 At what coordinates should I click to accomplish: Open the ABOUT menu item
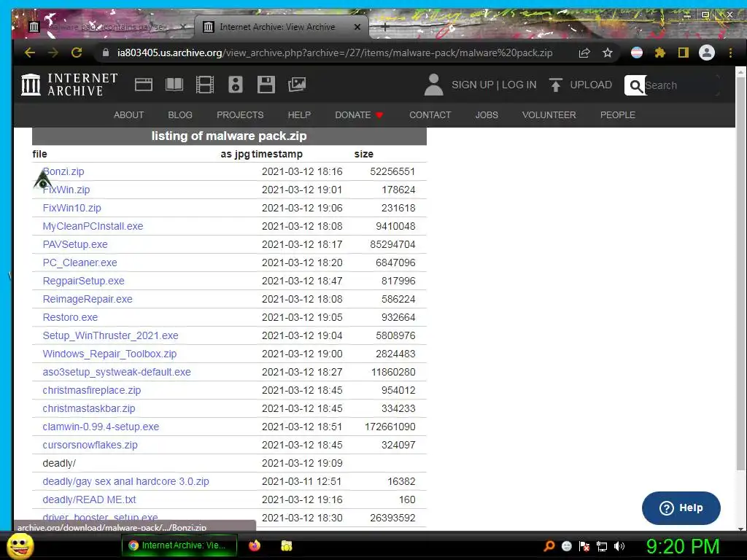[128, 114]
